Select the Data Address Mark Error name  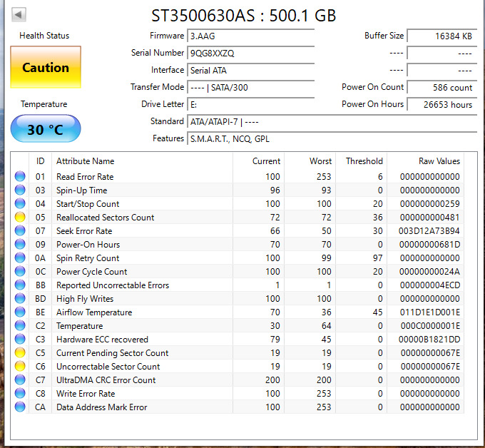click(x=101, y=407)
